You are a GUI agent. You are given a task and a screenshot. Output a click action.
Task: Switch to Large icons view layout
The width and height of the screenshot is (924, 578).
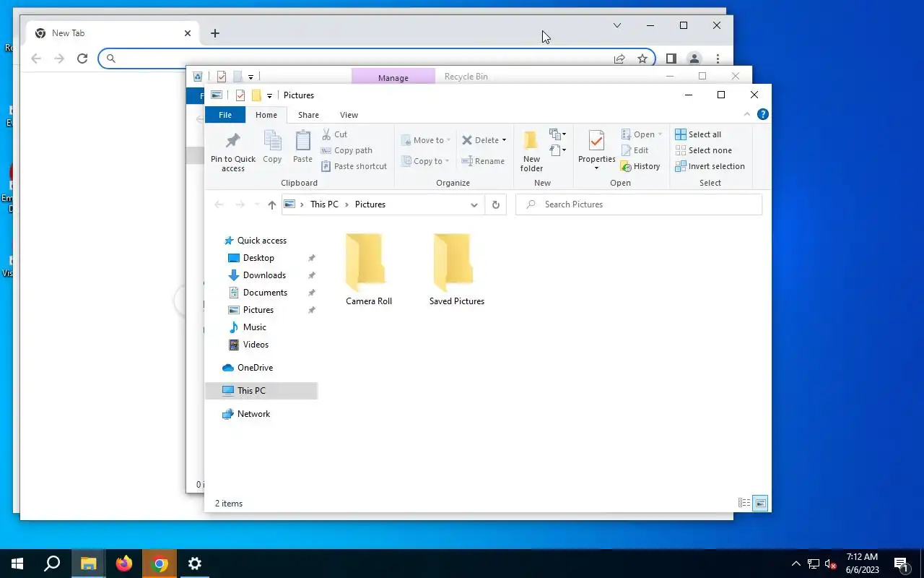click(760, 503)
